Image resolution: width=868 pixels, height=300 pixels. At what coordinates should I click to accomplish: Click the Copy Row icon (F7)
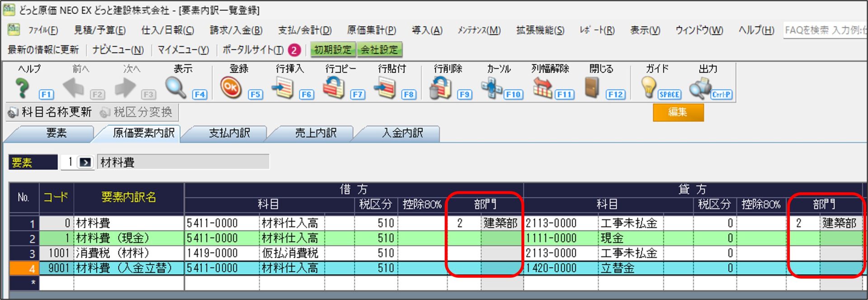(334, 88)
